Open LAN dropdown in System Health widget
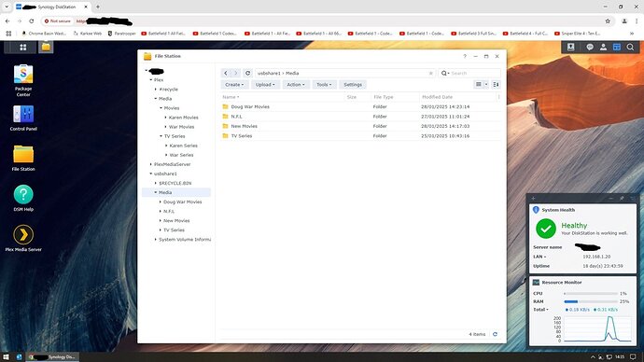 click(x=539, y=257)
